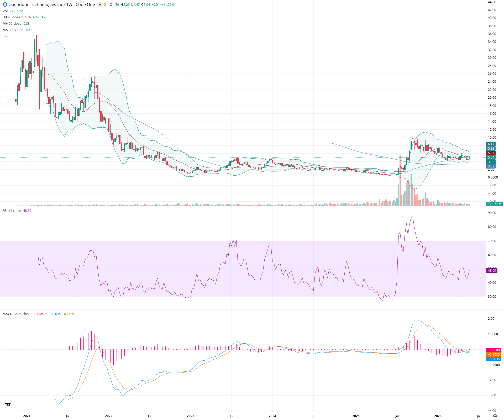Click the 70.00 RSI overbought scale label
Screen dimensions: 504x420
492,241
